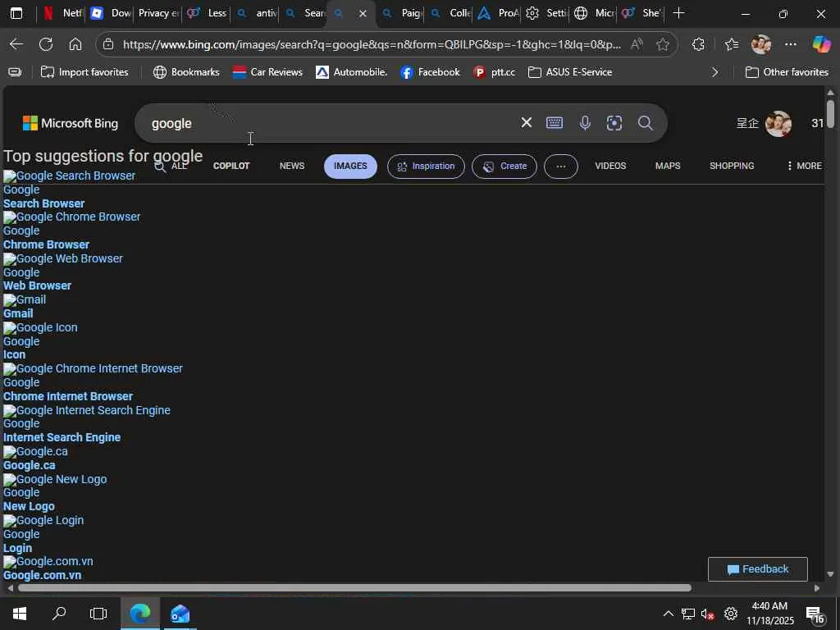
Task: Open ASUS E-Service favorites folder
Action: (x=570, y=72)
